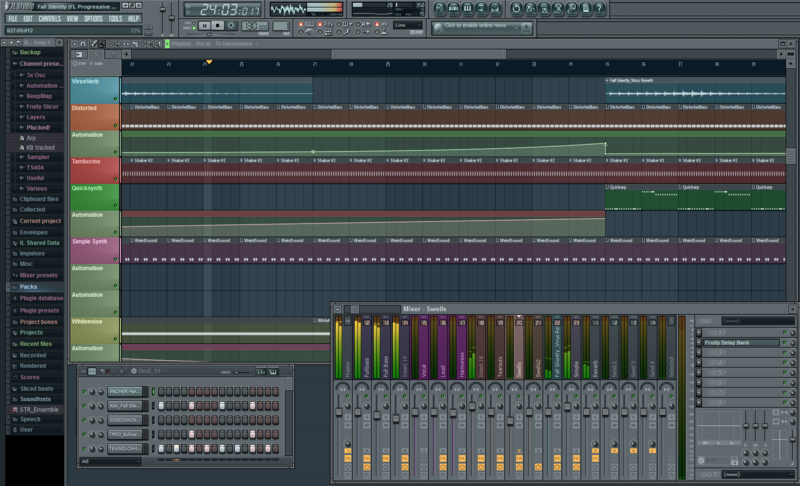Open the FILE menu
The width and height of the screenshot is (800, 486).
[13, 18]
